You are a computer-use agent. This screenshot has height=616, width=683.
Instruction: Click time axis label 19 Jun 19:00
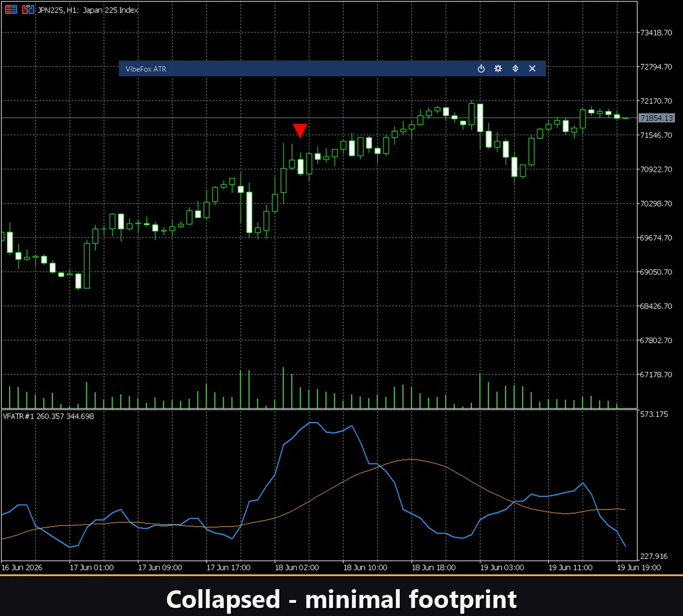tap(638, 568)
